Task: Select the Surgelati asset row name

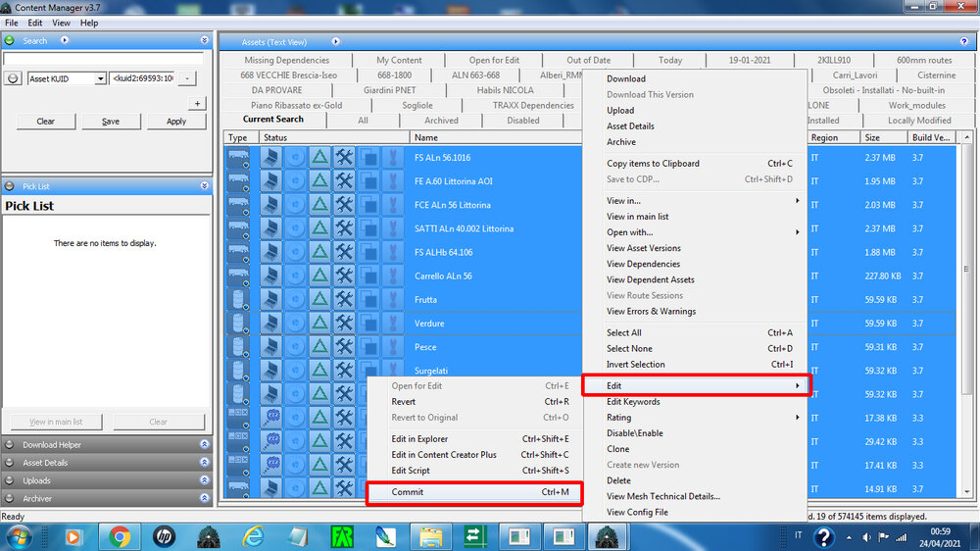Action: click(431, 371)
